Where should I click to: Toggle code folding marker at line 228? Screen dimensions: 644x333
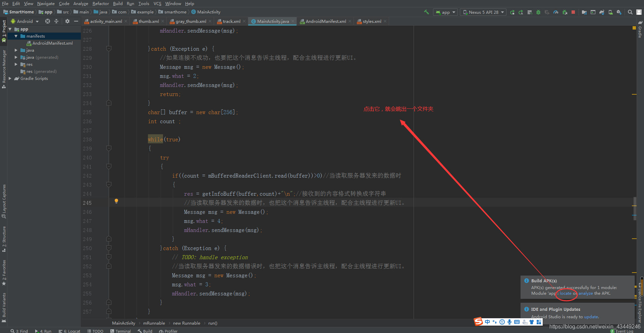109,49
